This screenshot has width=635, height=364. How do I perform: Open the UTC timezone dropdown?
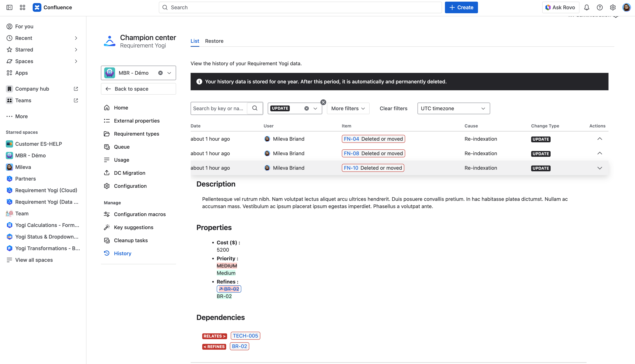point(453,108)
